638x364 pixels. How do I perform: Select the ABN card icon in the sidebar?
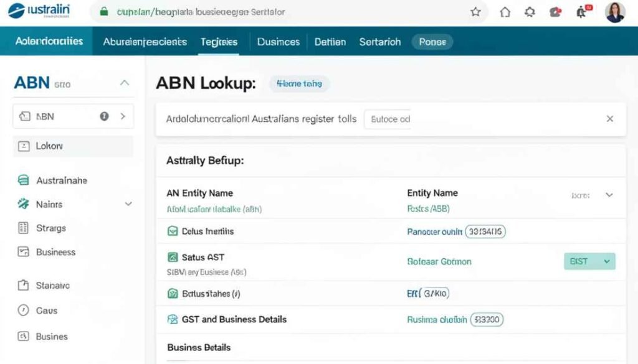[25, 116]
